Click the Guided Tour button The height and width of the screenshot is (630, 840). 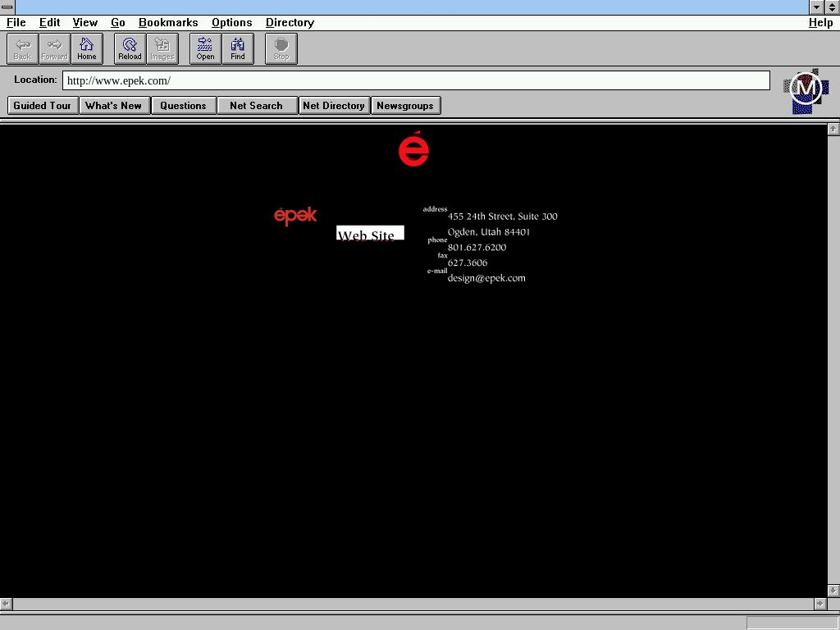click(x=43, y=106)
